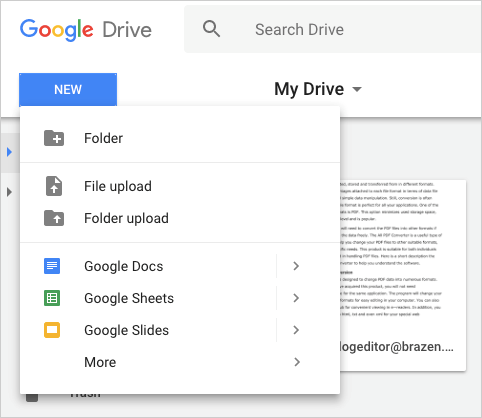Image resolution: width=482 pixels, height=418 pixels.
Task: Choose Folder from the New menu
Action: (x=180, y=138)
